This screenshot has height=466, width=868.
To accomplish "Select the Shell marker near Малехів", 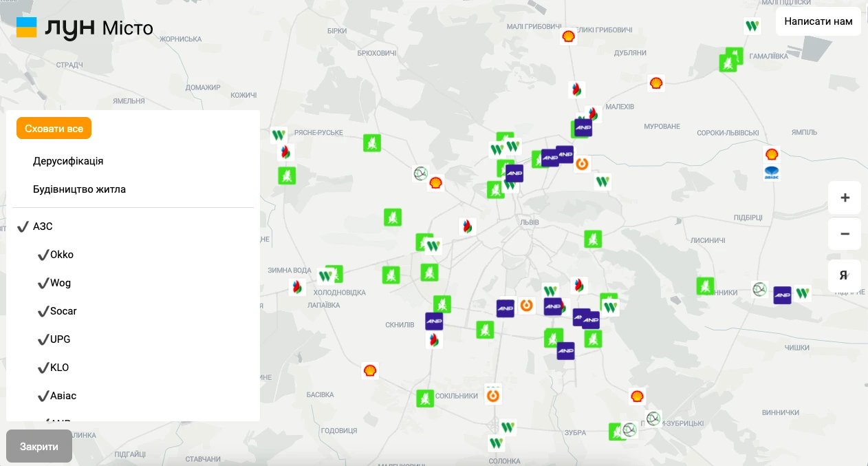I will pyautogui.click(x=656, y=83).
